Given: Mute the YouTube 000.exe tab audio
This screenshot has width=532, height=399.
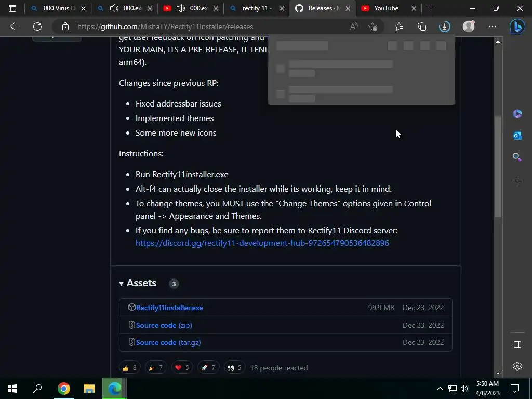Looking at the screenshot, I should point(180,8).
